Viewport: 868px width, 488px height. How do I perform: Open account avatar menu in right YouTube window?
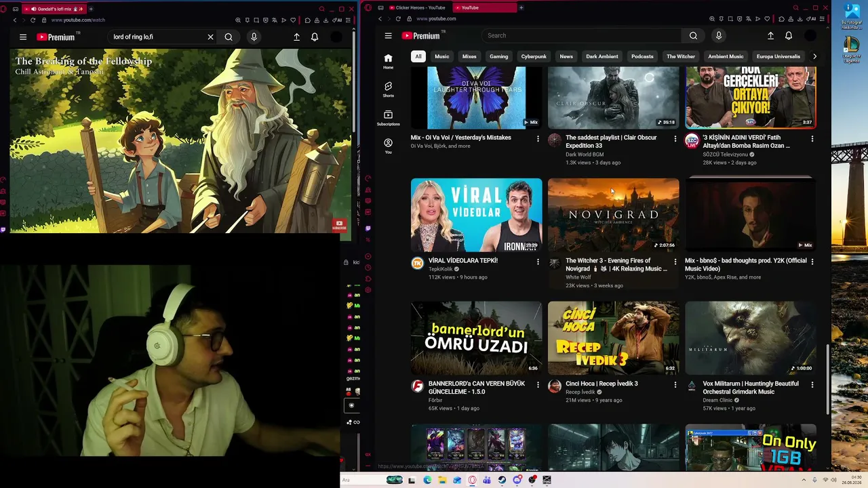click(810, 36)
